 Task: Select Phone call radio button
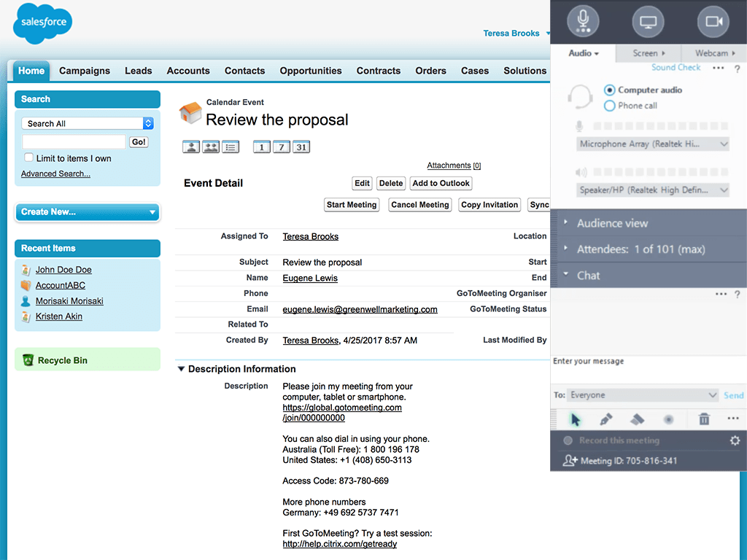pos(609,106)
